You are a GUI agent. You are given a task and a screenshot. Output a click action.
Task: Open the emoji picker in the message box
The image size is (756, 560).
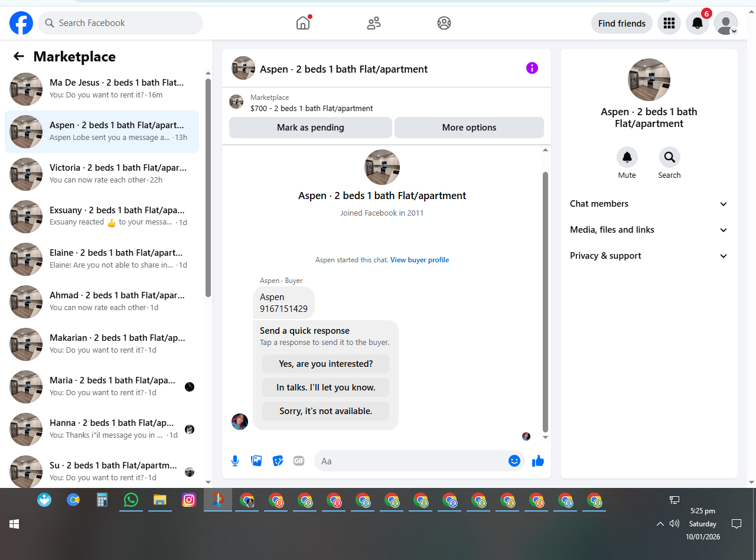[514, 461]
